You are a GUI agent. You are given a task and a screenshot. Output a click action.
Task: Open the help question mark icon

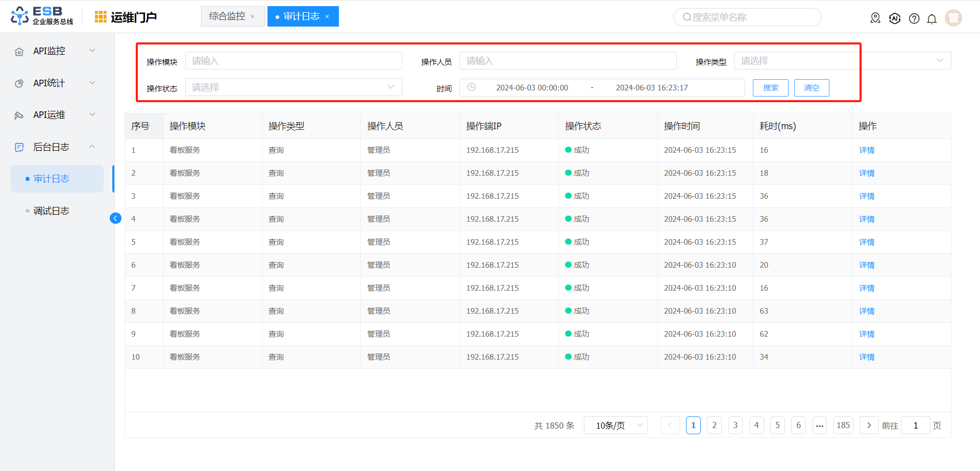tap(914, 19)
